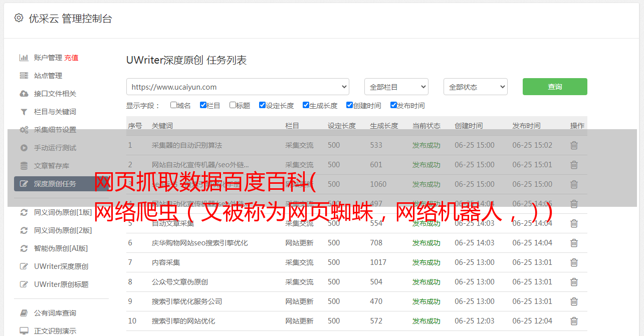Expand the 全部栏目 dropdown
The height and width of the screenshot is (336, 644).
[x=396, y=87]
